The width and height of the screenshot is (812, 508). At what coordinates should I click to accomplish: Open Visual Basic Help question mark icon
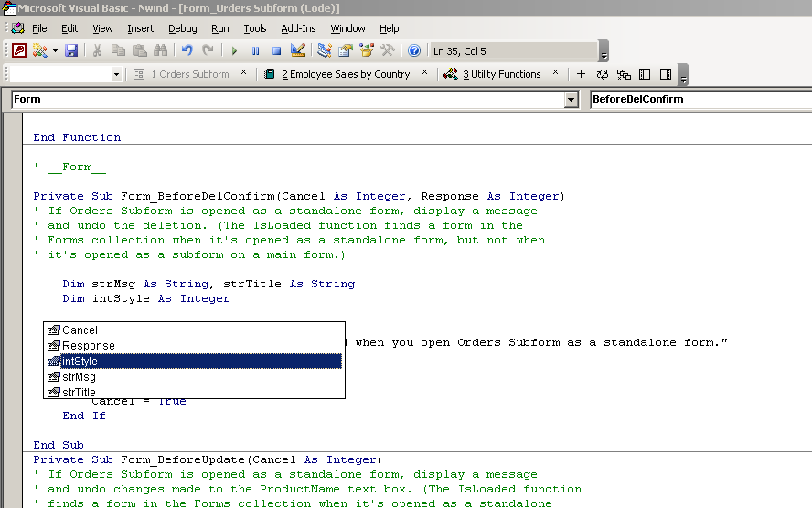pyautogui.click(x=413, y=50)
